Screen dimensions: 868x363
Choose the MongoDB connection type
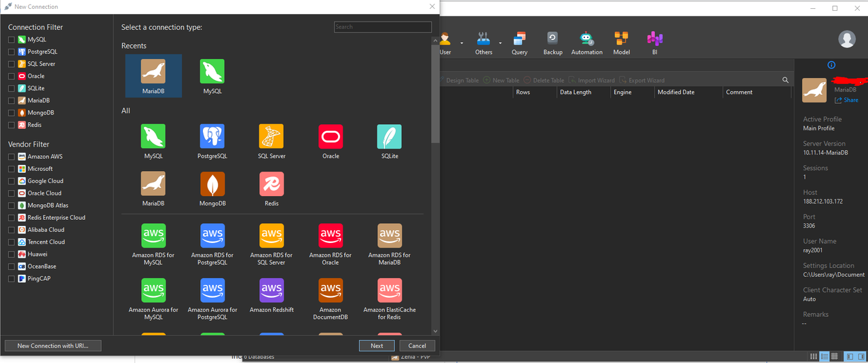(212, 189)
